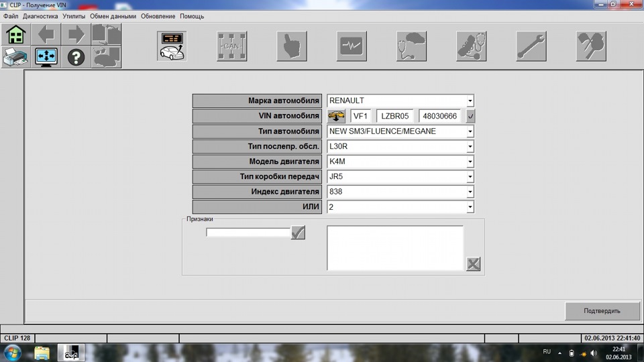Open the Файл menu
This screenshot has height=362, width=644.
pos(11,16)
